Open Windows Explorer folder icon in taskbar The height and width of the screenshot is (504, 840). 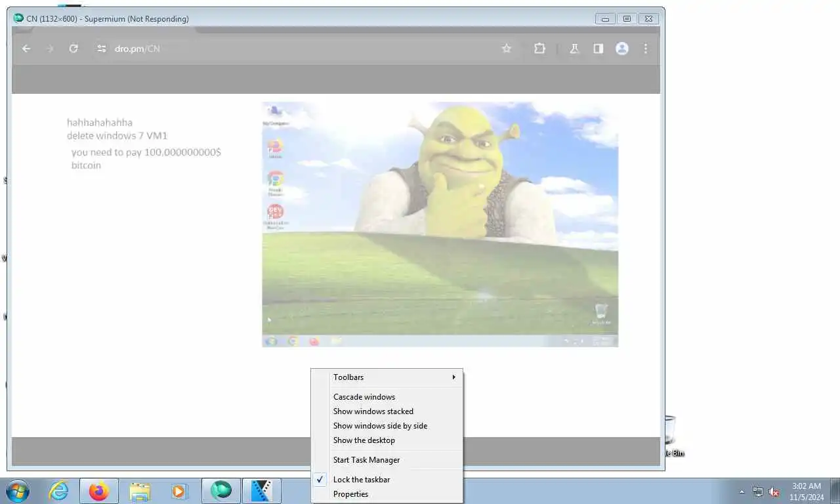pos(140,491)
